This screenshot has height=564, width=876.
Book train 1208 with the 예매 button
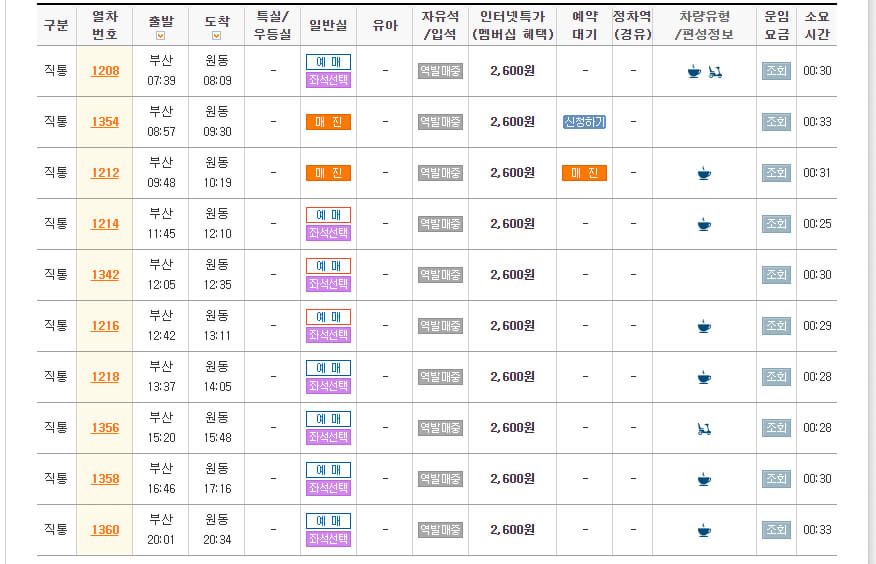coord(328,62)
